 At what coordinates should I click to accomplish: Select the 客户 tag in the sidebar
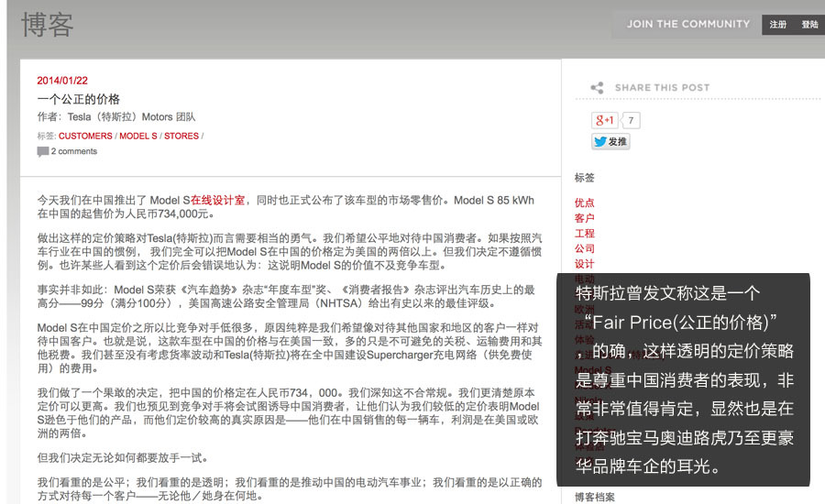pyautogui.click(x=585, y=218)
